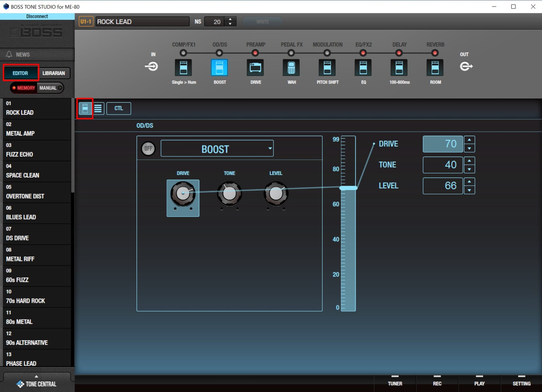Select the WAH pedal FX icon

(291, 67)
